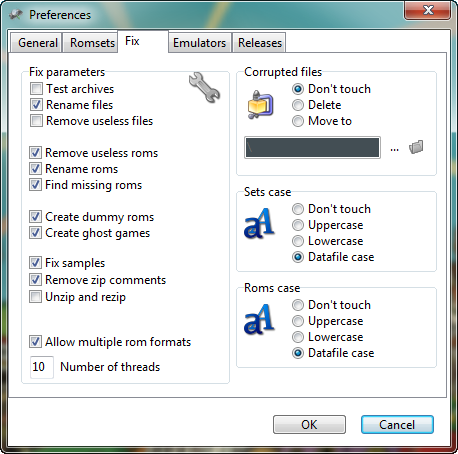Image resolution: width=458 pixels, height=454 pixels.
Task: Uncheck Rename files option
Action: pyautogui.click(x=36, y=105)
